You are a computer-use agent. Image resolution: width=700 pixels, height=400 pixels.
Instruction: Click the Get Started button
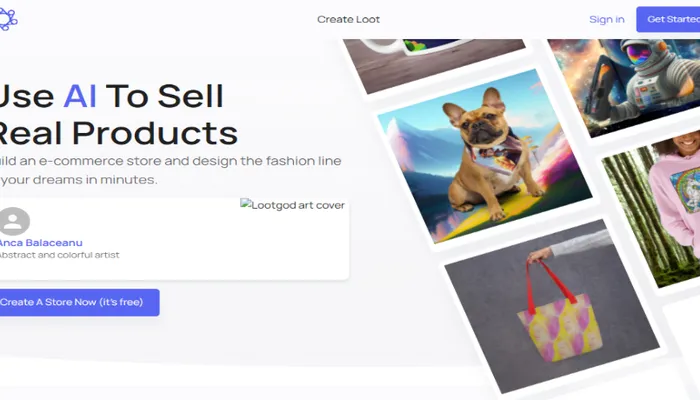coord(668,19)
